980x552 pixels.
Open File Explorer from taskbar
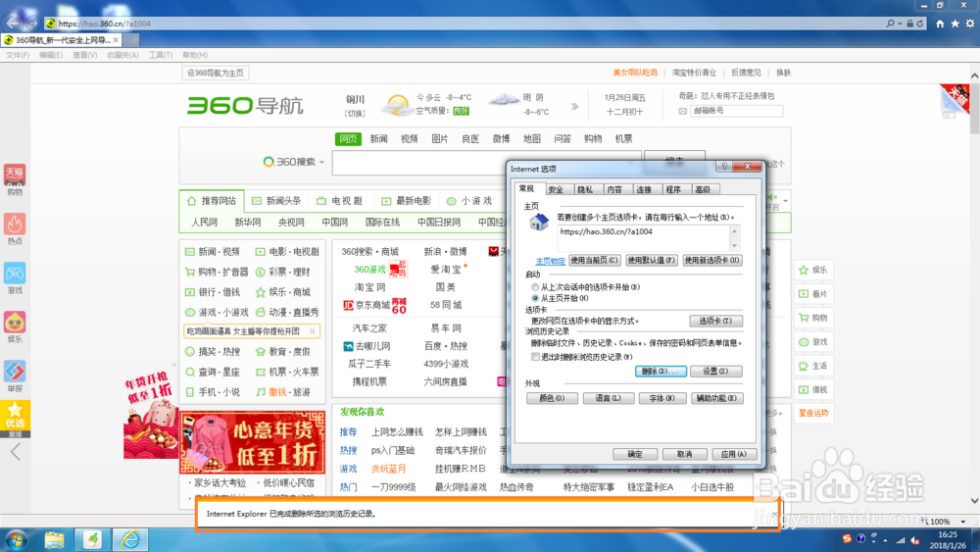coord(54,539)
